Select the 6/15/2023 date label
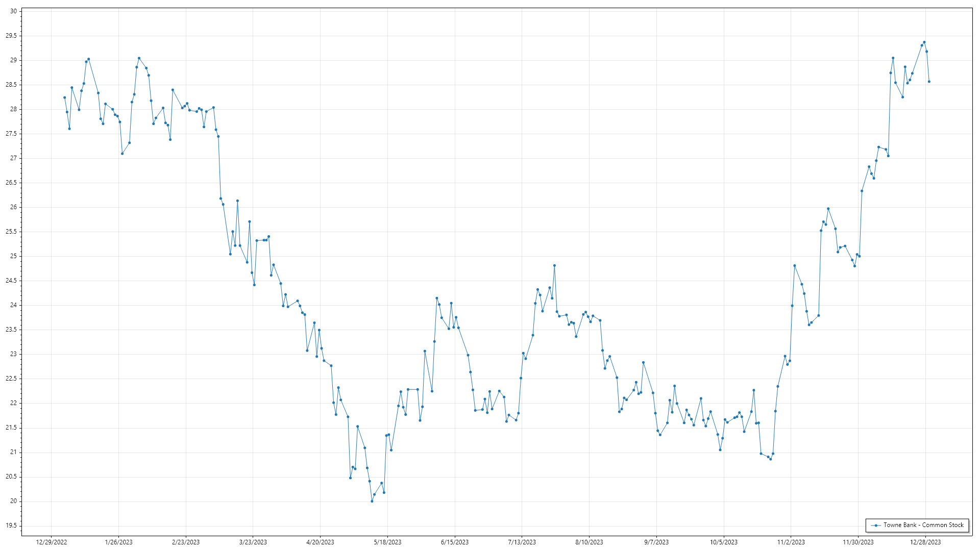 tap(455, 542)
